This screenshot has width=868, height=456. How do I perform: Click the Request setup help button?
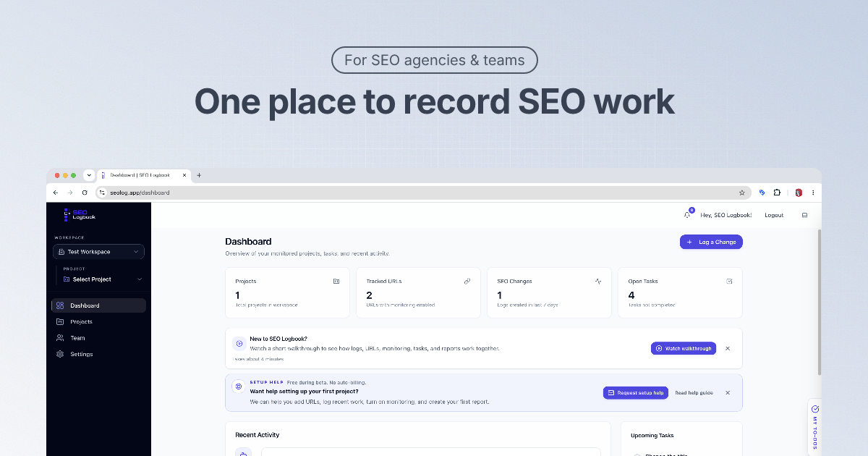pos(635,392)
